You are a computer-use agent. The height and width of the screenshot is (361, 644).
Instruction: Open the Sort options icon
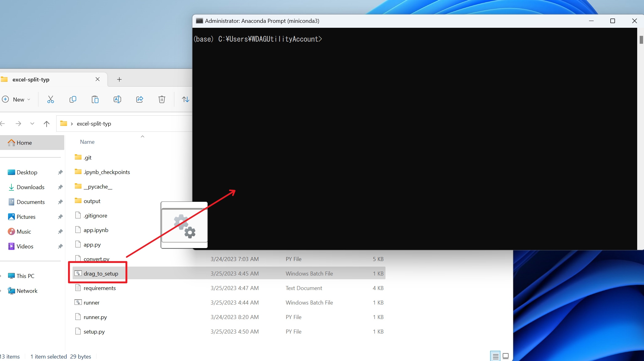pyautogui.click(x=185, y=99)
